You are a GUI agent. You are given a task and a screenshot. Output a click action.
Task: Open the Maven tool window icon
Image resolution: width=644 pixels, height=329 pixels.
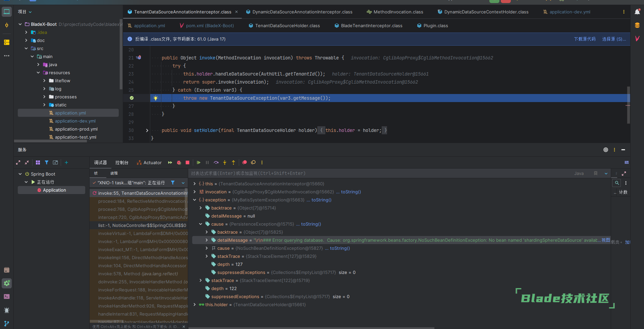tap(637, 39)
